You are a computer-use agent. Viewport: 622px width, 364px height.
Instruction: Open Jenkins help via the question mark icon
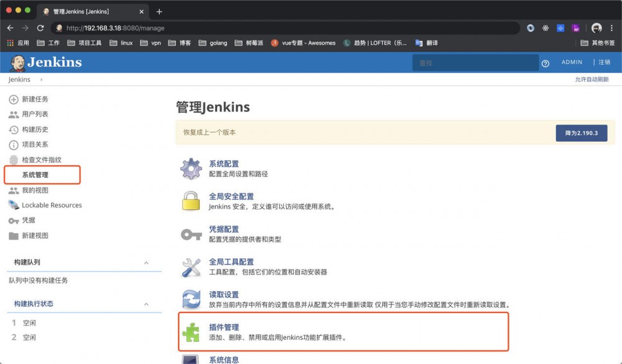click(545, 62)
